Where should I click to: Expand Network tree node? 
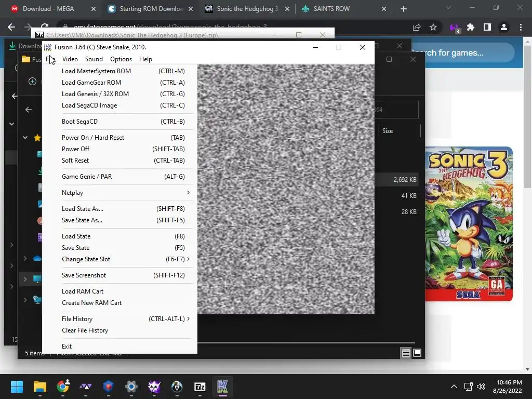(x=25, y=300)
